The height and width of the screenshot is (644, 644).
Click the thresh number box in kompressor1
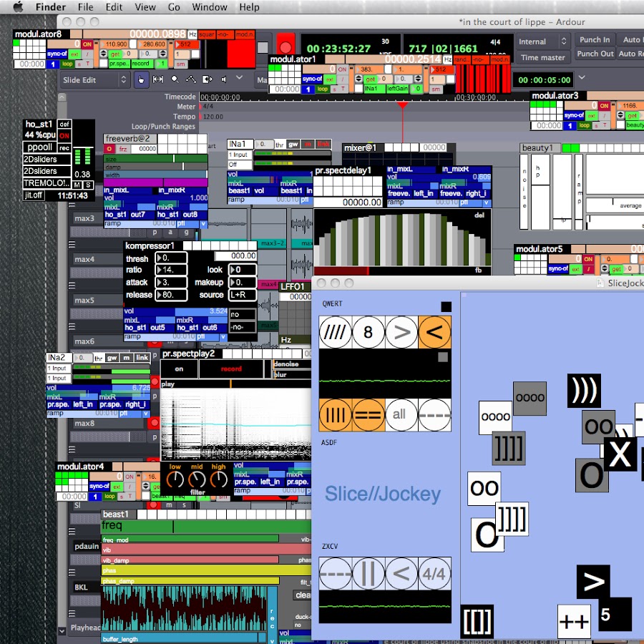(x=171, y=258)
